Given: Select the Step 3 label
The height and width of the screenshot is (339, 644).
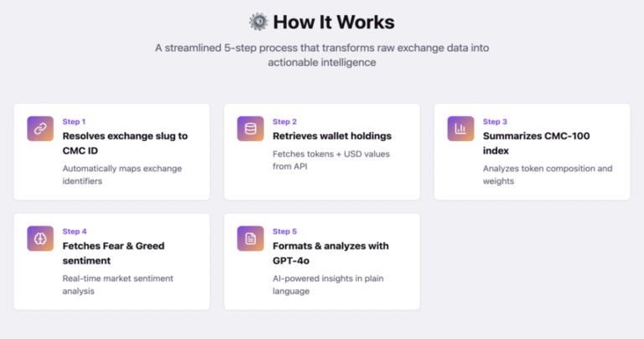Looking at the screenshot, I should tap(495, 122).
